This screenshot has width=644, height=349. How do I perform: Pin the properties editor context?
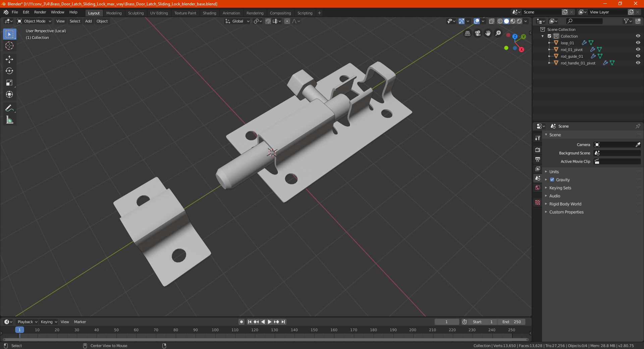(638, 126)
